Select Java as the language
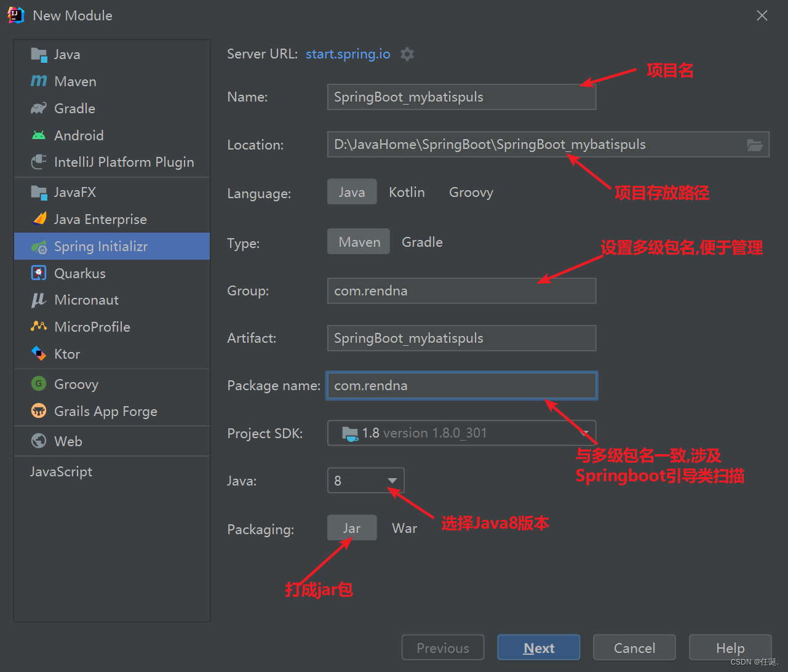 click(x=352, y=192)
